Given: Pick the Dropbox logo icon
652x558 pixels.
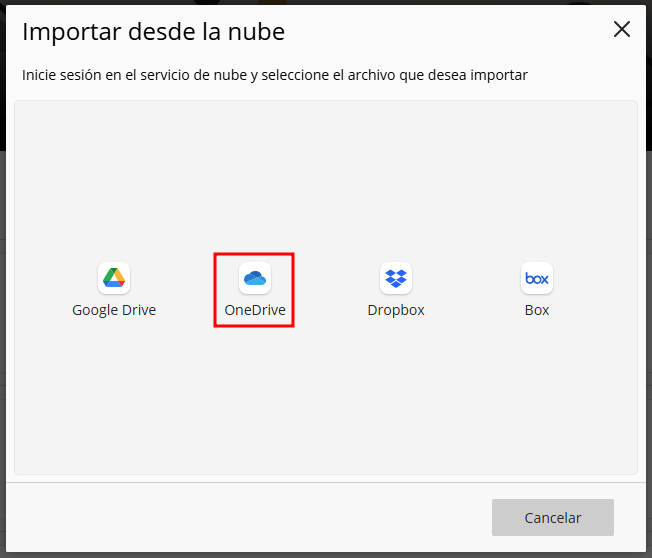Looking at the screenshot, I should tap(396, 278).
